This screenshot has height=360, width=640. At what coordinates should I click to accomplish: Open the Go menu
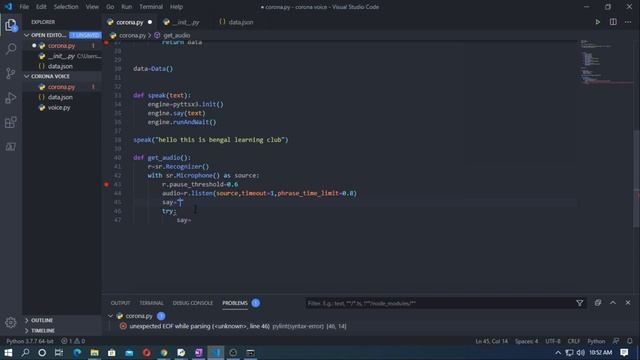tap(110, 7)
